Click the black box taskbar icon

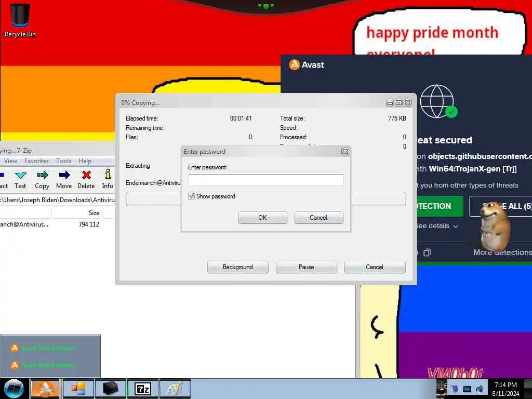pyautogui.click(x=110, y=389)
